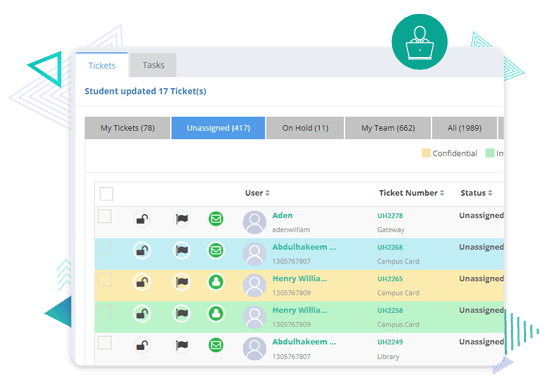Click the Gateway category text

pos(391,230)
